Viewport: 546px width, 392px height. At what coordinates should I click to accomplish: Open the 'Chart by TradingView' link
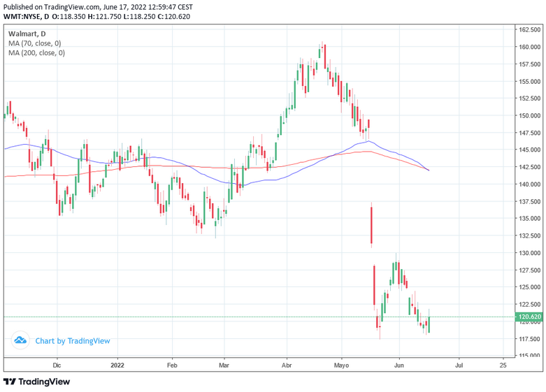(x=73, y=341)
